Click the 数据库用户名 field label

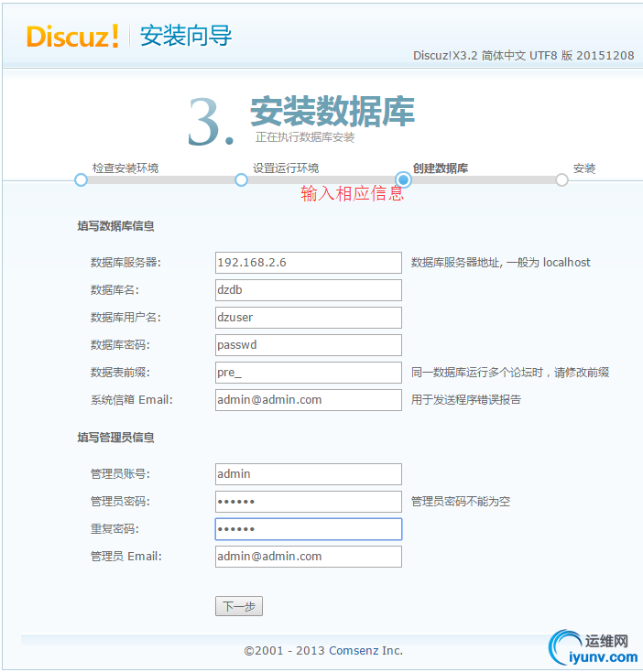[125, 317]
